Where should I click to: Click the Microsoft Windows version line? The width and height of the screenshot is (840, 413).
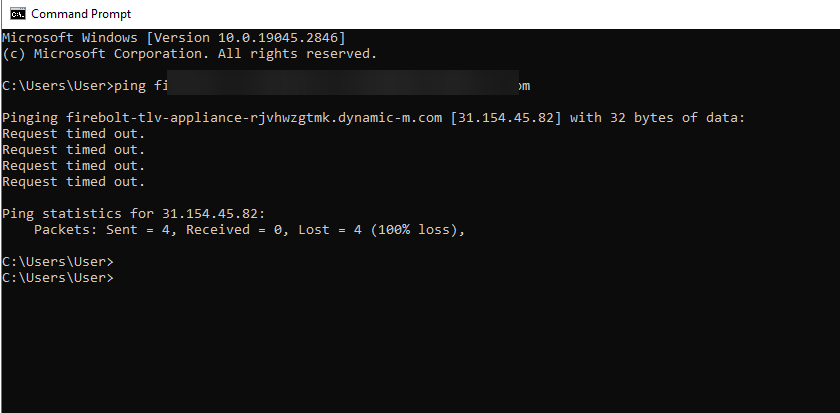point(174,37)
